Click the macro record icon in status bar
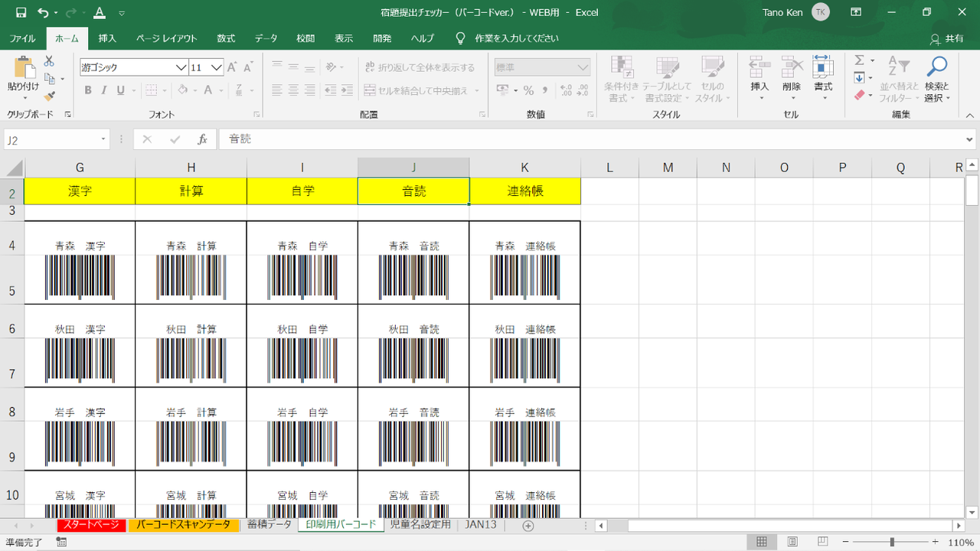 click(x=61, y=542)
